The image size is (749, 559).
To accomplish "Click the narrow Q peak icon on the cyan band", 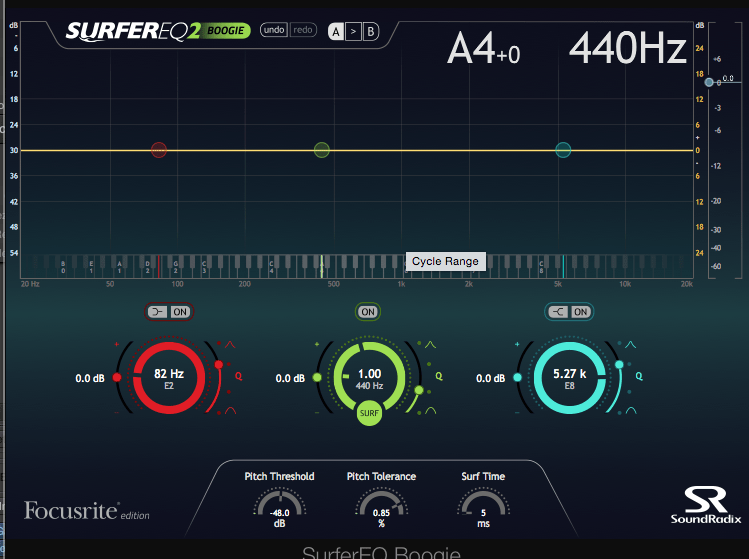I will tap(631, 344).
